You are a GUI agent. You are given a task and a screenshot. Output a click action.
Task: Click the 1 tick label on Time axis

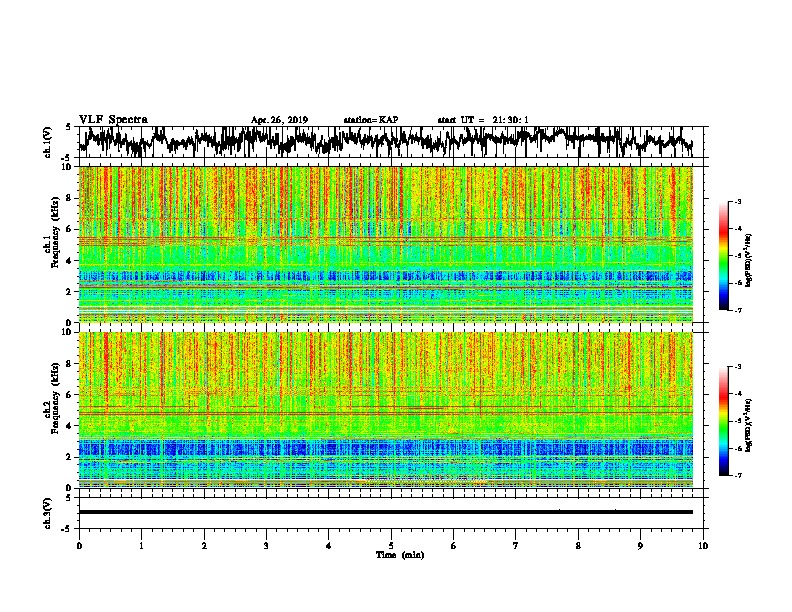(x=141, y=545)
